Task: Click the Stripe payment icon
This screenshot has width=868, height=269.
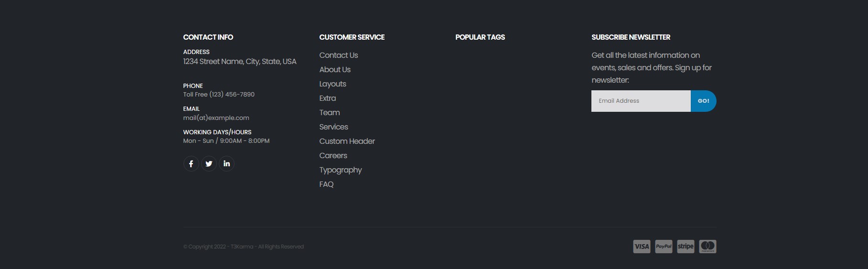Action: pyautogui.click(x=686, y=247)
